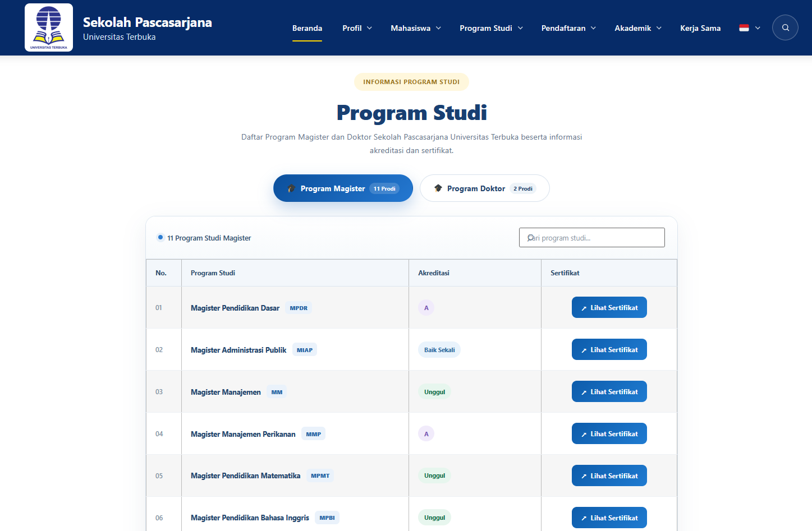
Task: Click the MPBI program code badge
Action: (327, 518)
